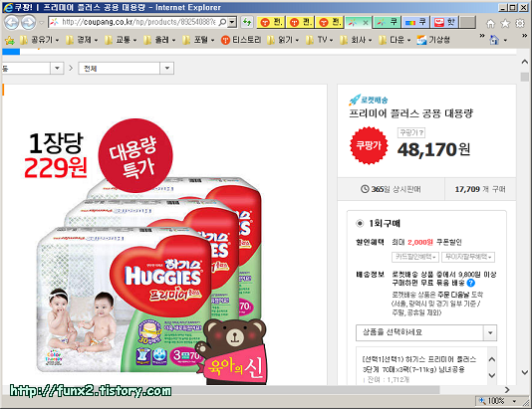
Task: Click the option list up arrow
Action: point(492,359)
